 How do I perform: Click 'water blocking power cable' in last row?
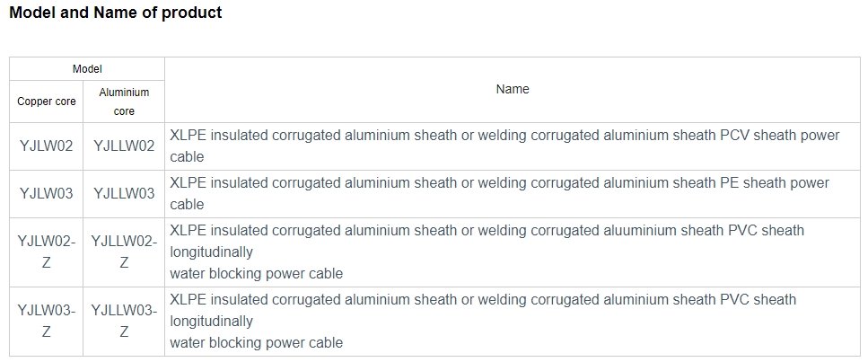point(257,342)
